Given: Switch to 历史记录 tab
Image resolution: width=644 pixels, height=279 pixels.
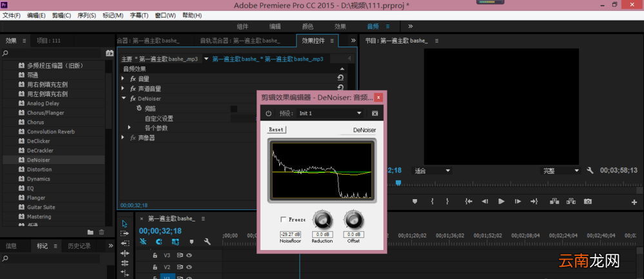Looking at the screenshot, I should click(79, 245).
